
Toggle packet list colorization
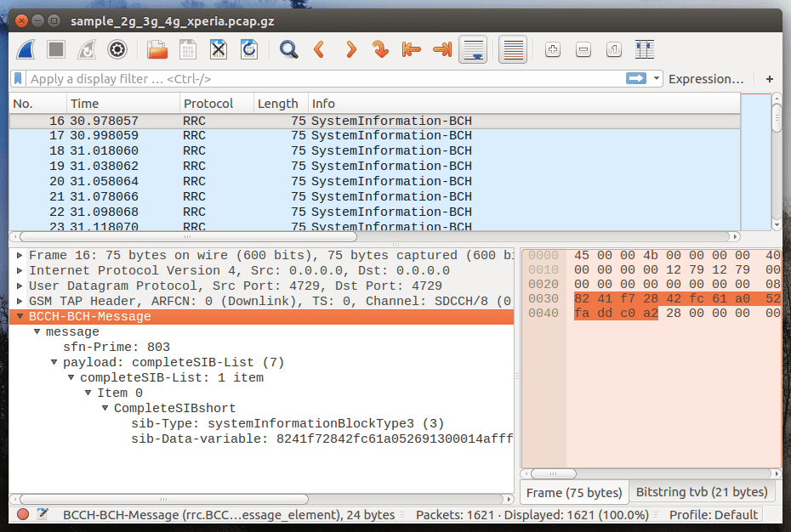[512, 49]
